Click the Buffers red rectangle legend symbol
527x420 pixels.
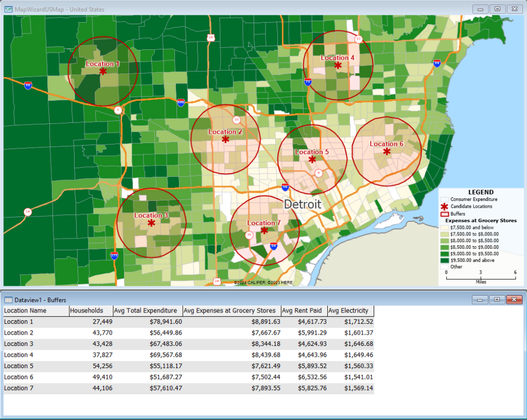coord(446,213)
